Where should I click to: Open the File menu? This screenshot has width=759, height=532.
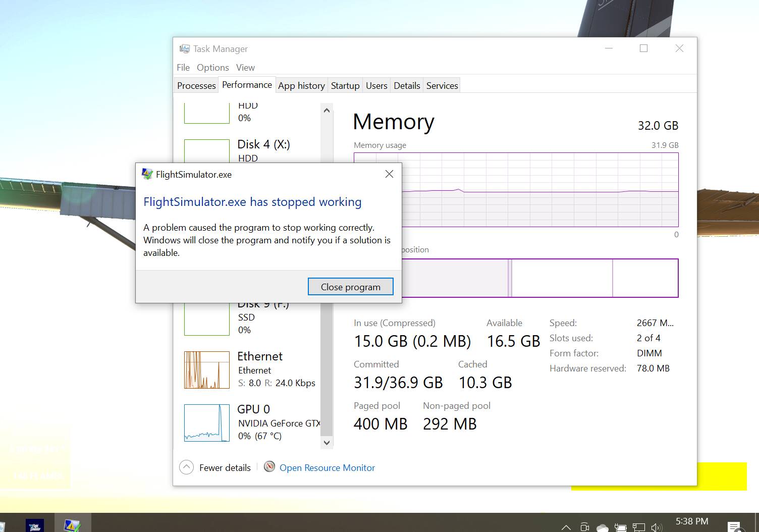[183, 68]
